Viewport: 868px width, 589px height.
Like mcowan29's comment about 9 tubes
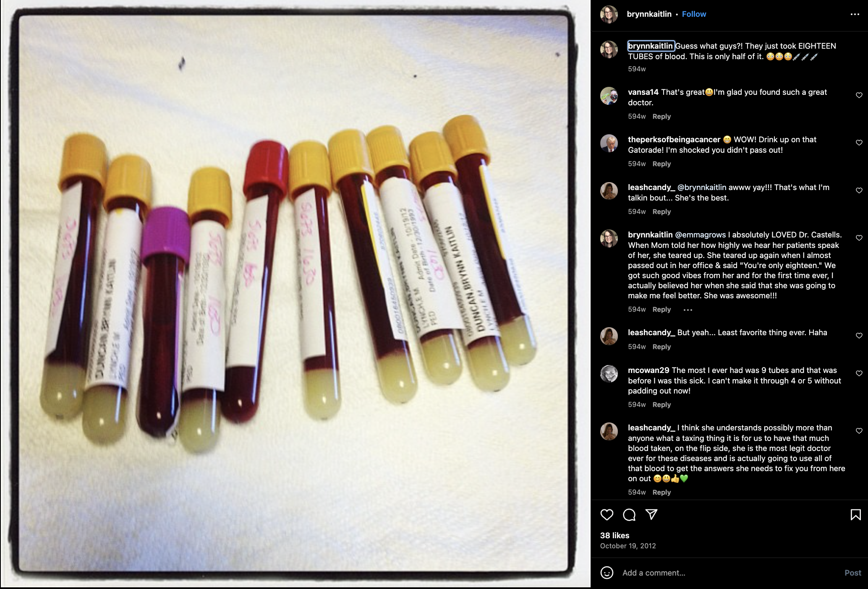pyautogui.click(x=859, y=373)
